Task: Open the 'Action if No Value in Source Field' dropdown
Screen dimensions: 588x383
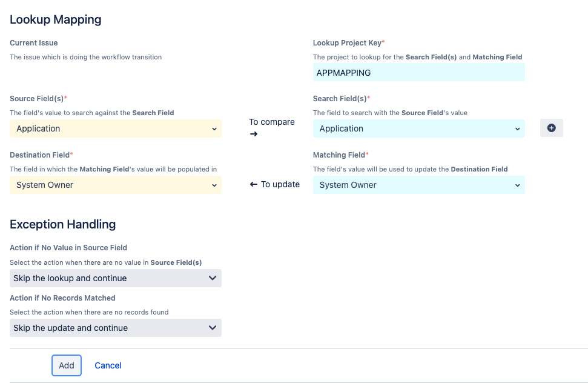Action: pyautogui.click(x=115, y=278)
